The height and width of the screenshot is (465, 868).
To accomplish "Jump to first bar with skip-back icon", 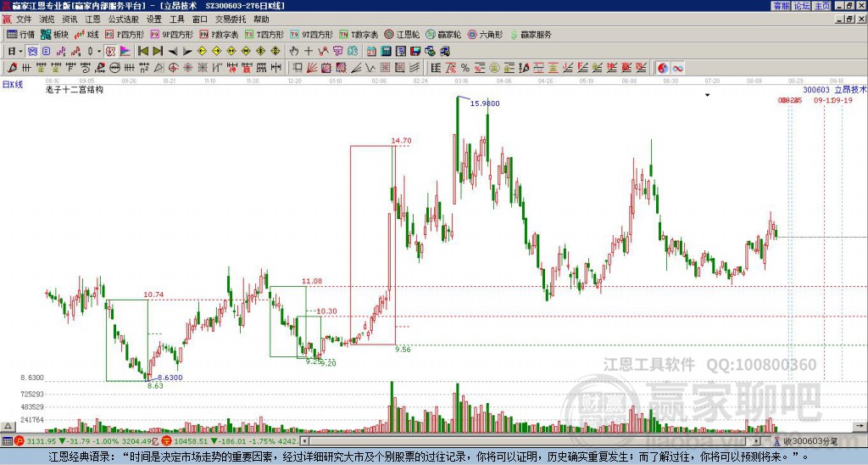I will pos(142,52).
